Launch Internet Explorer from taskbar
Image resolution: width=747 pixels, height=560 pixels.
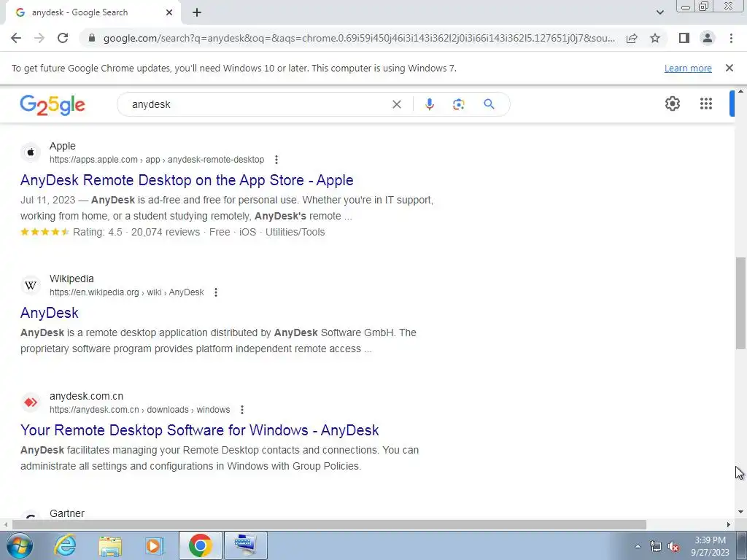(65, 545)
